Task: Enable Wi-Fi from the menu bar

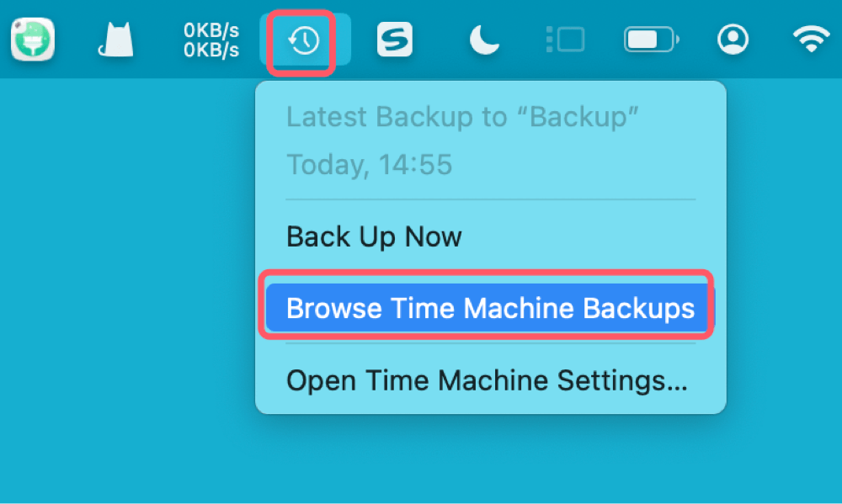Action: pos(809,38)
